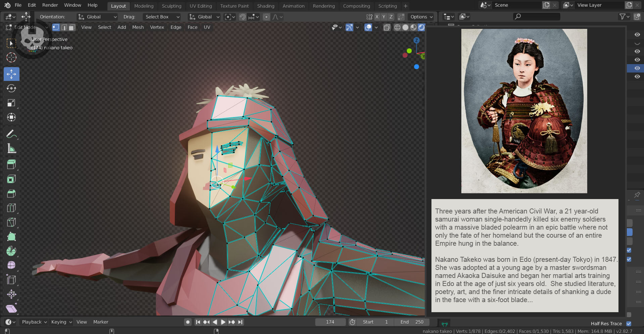Select the Poly Build tool
644x334 pixels.
tap(11, 237)
